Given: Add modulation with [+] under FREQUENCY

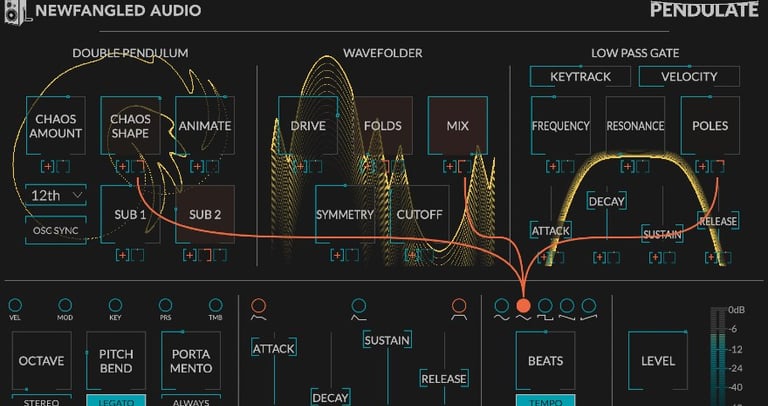Looking at the screenshot, I should 553,167.
